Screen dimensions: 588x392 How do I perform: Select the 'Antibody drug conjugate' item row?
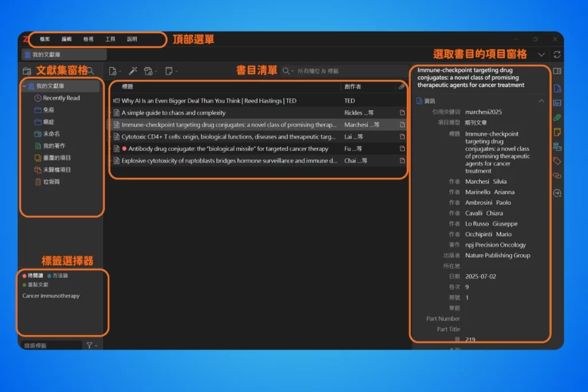(258, 149)
